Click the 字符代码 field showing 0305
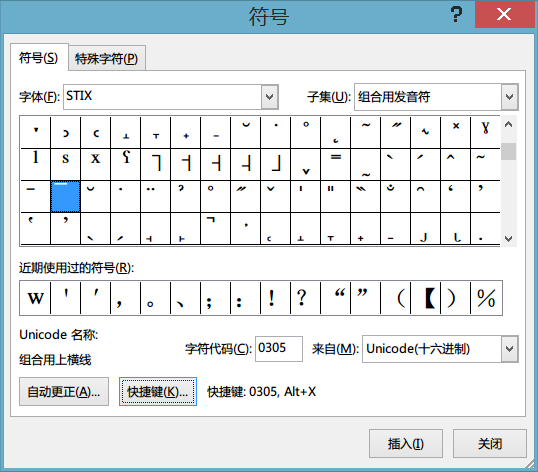Image resolution: width=538 pixels, height=472 pixels. point(279,349)
